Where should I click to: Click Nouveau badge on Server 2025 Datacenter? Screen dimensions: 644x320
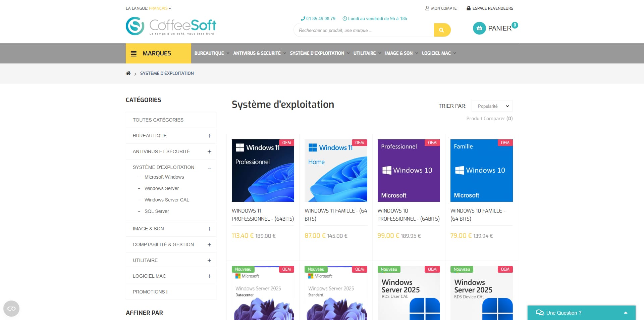[x=243, y=269]
